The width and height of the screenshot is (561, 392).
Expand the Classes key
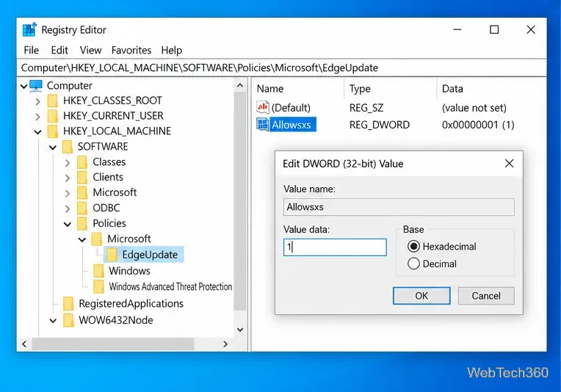[68, 163]
